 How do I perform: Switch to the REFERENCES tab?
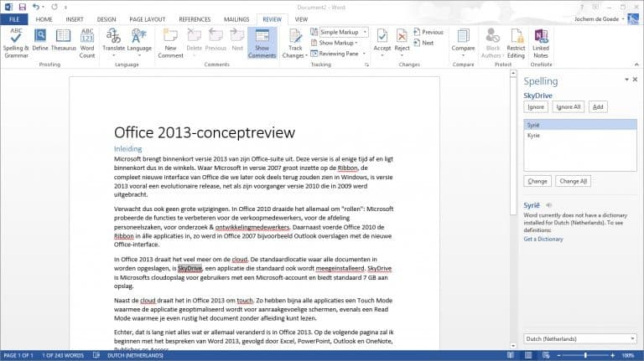pyautogui.click(x=195, y=19)
